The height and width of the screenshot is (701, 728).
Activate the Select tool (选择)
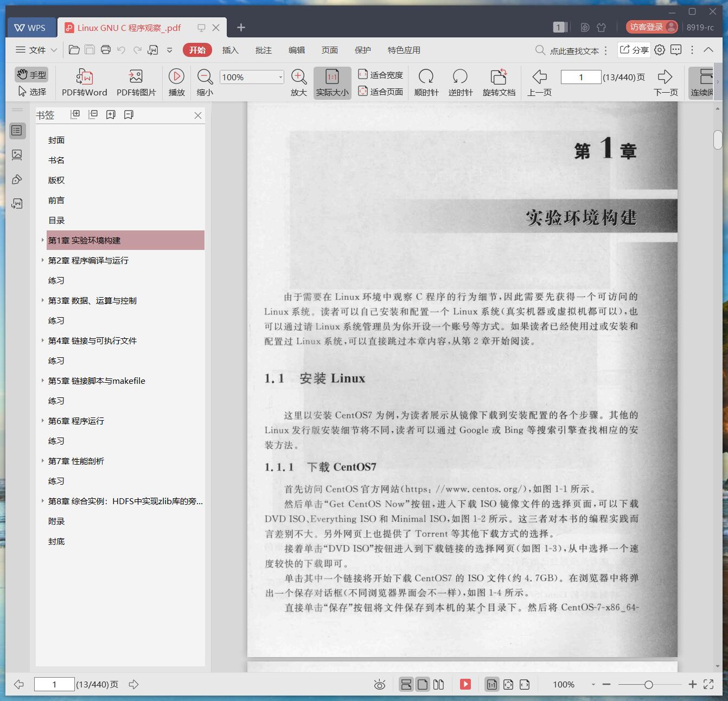point(32,92)
